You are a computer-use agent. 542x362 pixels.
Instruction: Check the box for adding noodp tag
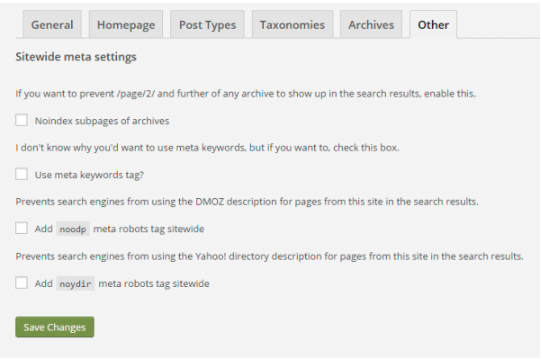tap(21, 228)
